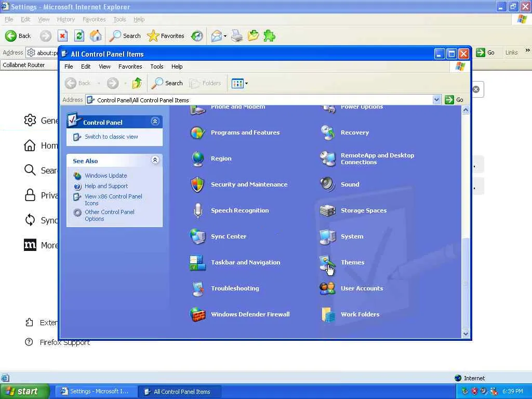
Task: Expand the Links chevron in Internet Explorer
Action: 527,50
